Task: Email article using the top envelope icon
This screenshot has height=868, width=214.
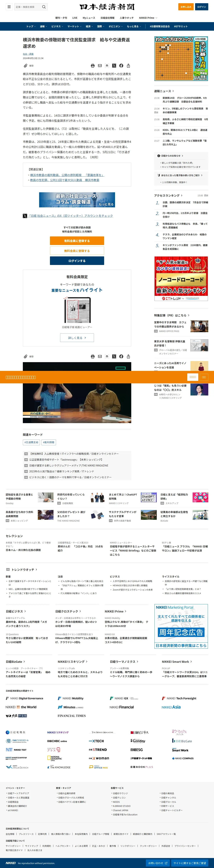Action: pyautogui.click(x=100, y=66)
